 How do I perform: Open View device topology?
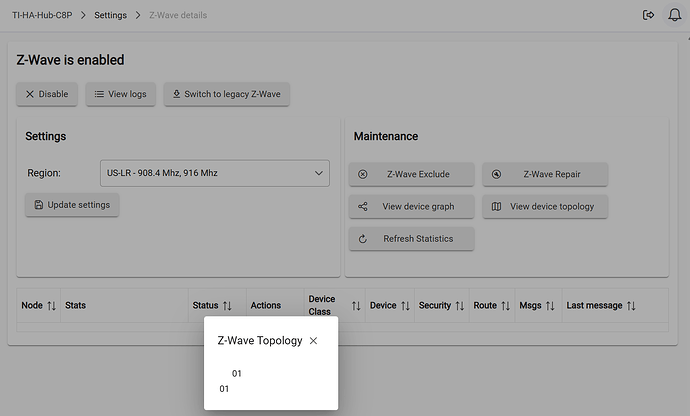pyautogui.click(x=545, y=206)
